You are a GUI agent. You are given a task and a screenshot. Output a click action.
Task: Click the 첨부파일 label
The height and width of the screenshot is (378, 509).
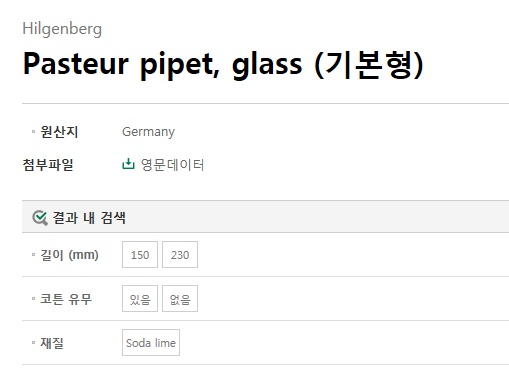tap(48, 165)
